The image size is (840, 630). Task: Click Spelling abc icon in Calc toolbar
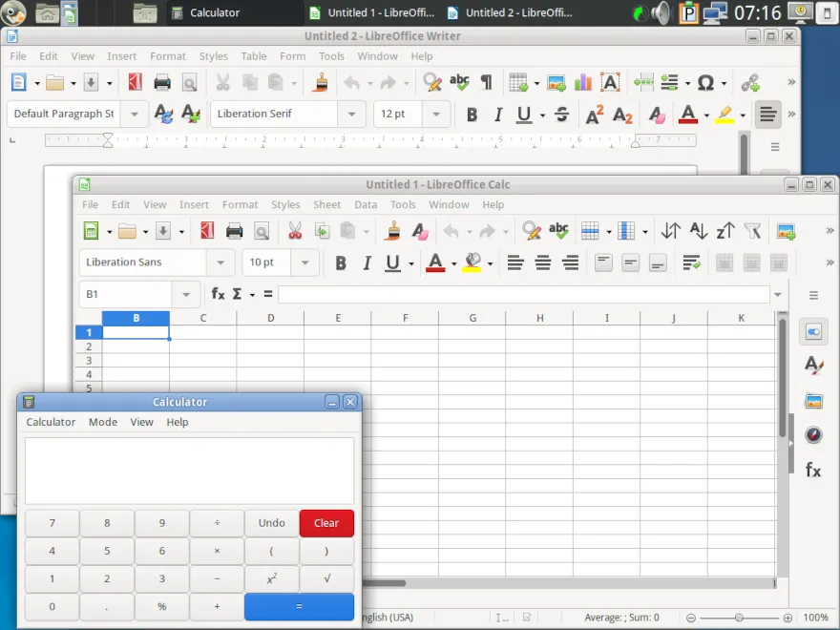558,231
